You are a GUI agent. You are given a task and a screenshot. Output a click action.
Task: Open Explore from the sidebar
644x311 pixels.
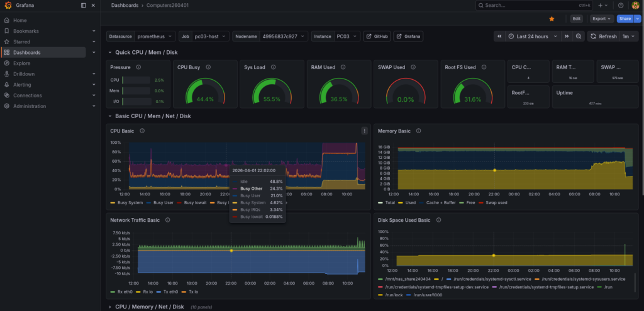[x=21, y=63]
